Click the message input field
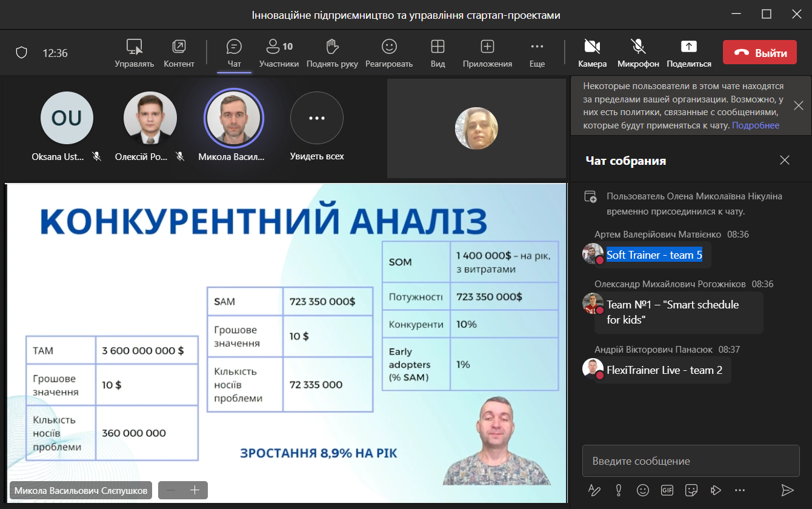The height and width of the screenshot is (509, 812). [x=691, y=461]
